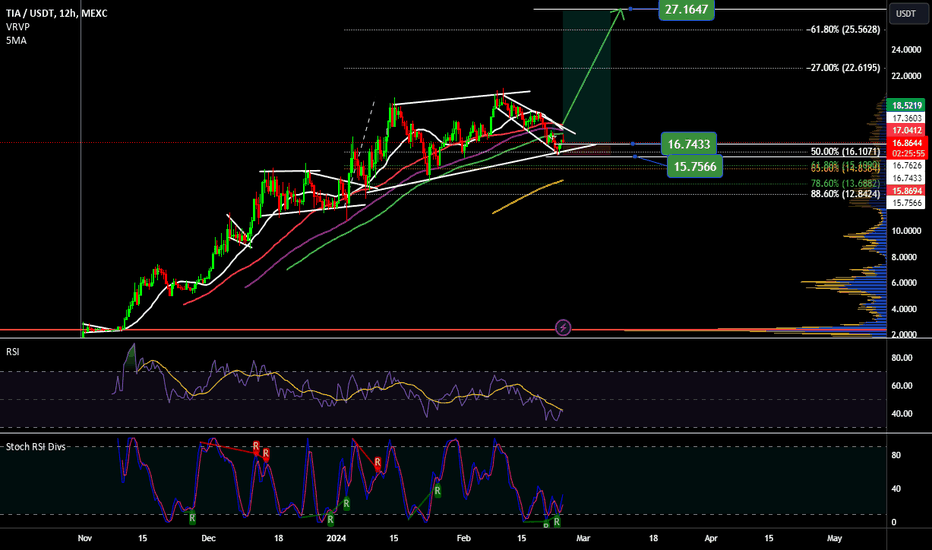Click the Feb label on time axis

pos(464,538)
